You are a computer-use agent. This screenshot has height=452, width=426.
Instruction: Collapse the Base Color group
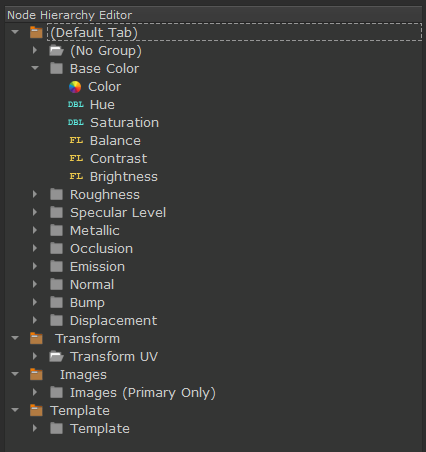coord(35,68)
